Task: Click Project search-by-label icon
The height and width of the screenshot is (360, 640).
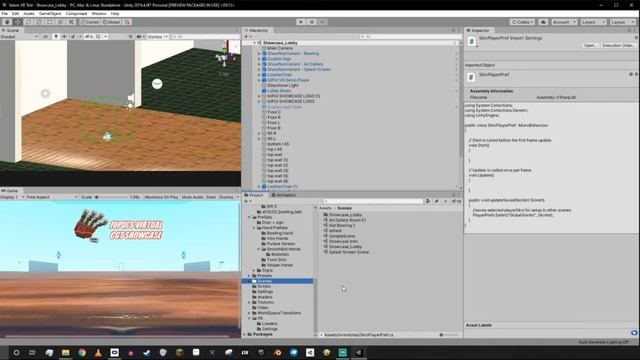Action: tap(436, 201)
